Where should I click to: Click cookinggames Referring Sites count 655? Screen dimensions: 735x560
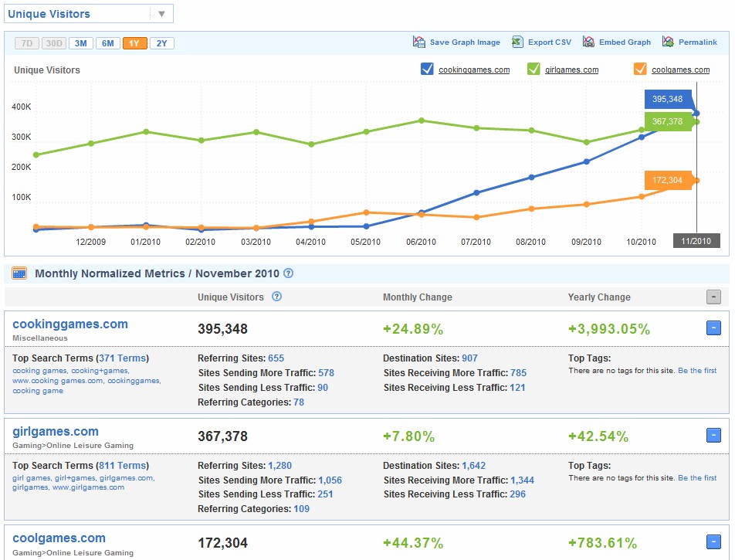tap(276, 358)
